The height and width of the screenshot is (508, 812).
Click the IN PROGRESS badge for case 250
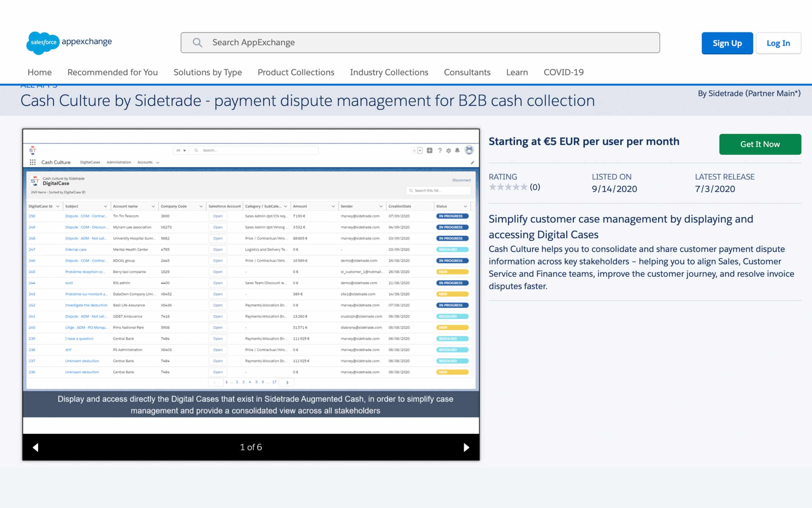tap(452, 216)
